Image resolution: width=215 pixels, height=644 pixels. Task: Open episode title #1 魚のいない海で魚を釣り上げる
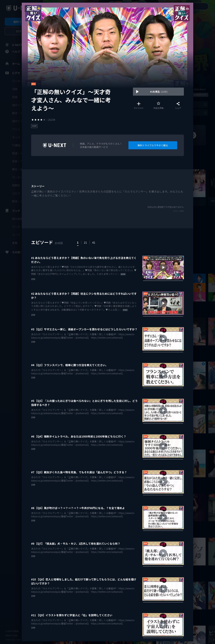coord(84,260)
